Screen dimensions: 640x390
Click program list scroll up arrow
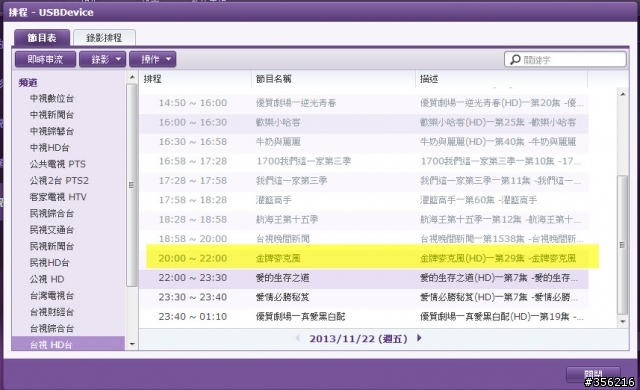click(x=622, y=94)
